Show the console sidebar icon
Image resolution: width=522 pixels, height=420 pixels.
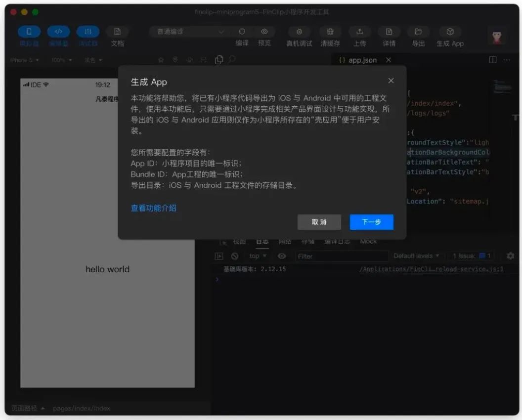(218, 256)
